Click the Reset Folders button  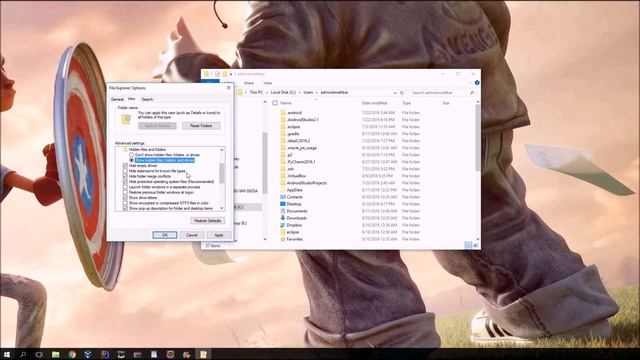(201, 126)
